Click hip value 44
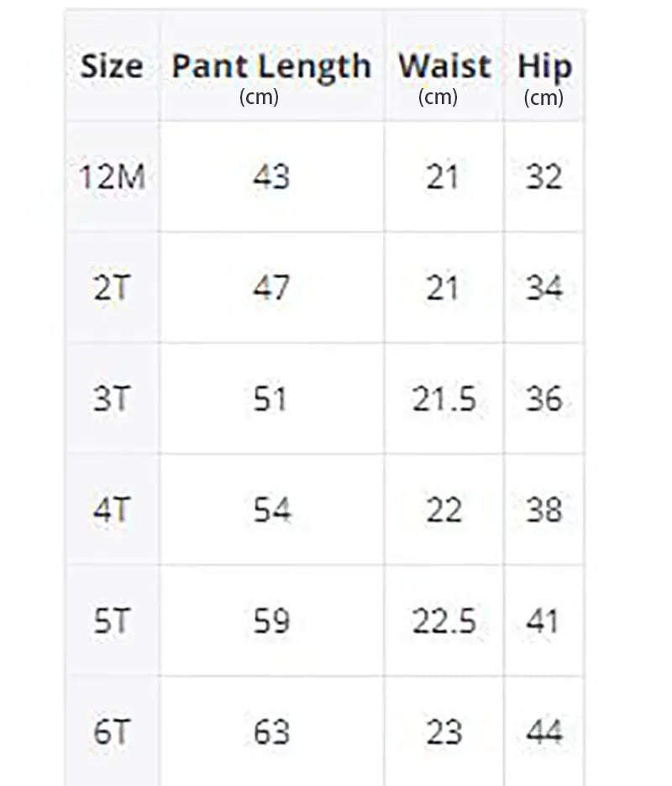The width and height of the screenshot is (672, 786). click(x=543, y=732)
